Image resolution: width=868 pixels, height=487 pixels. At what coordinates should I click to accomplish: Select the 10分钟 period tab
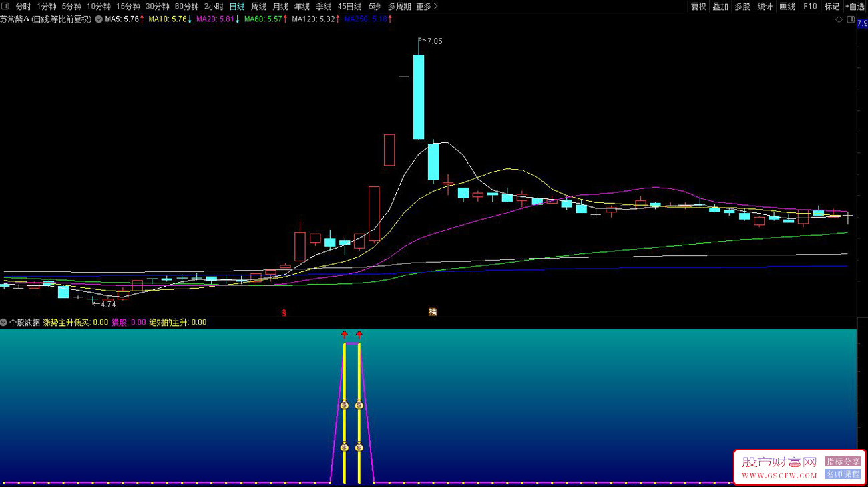pyautogui.click(x=99, y=6)
